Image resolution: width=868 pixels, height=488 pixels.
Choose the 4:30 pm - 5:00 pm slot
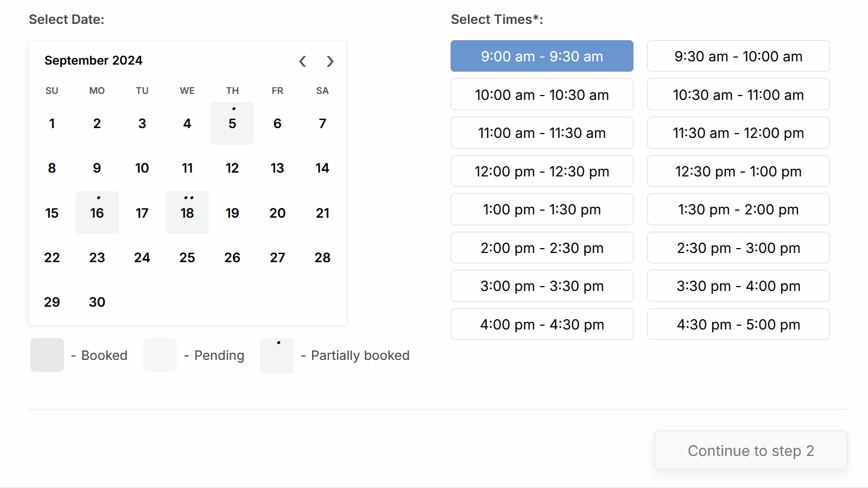pyautogui.click(x=738, y=324)
